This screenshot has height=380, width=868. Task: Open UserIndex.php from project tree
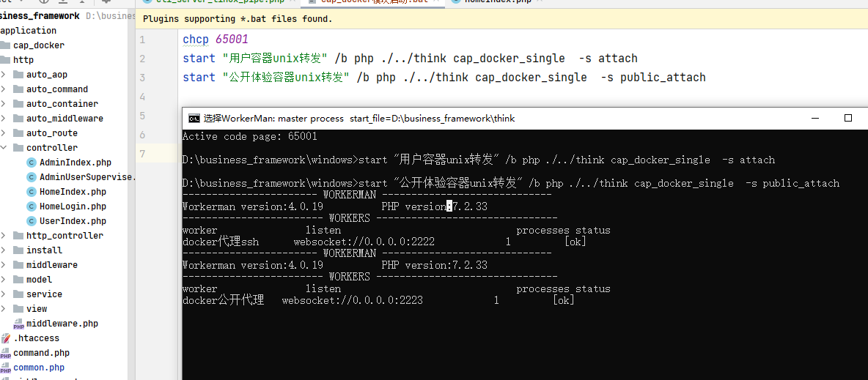[x=73, y=221]
